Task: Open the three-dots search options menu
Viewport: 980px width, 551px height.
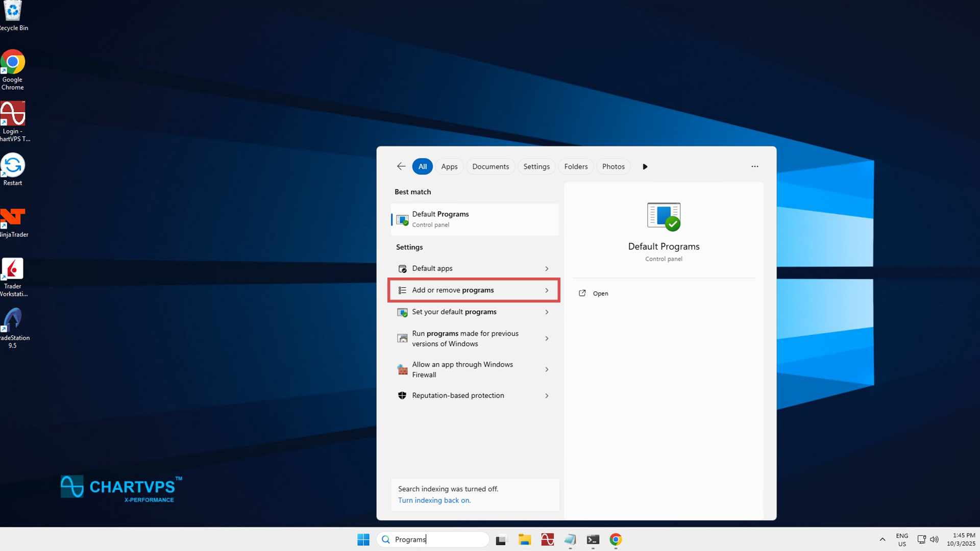Action: point(754,166)
